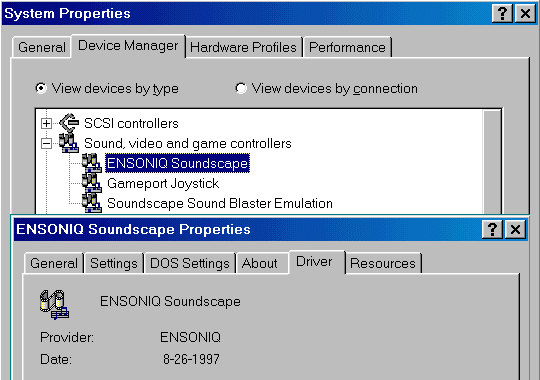
Task: Switch to General tab in System Properties
Action: coord(42,47)
